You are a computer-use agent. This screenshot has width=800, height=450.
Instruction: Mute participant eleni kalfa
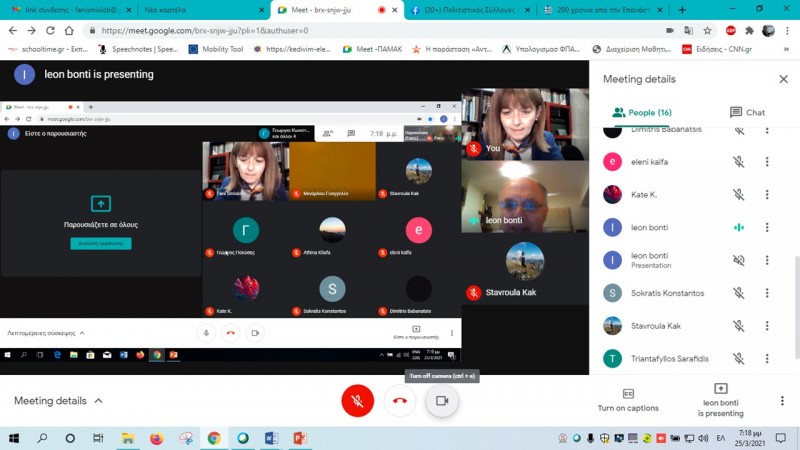pos(738,161)
